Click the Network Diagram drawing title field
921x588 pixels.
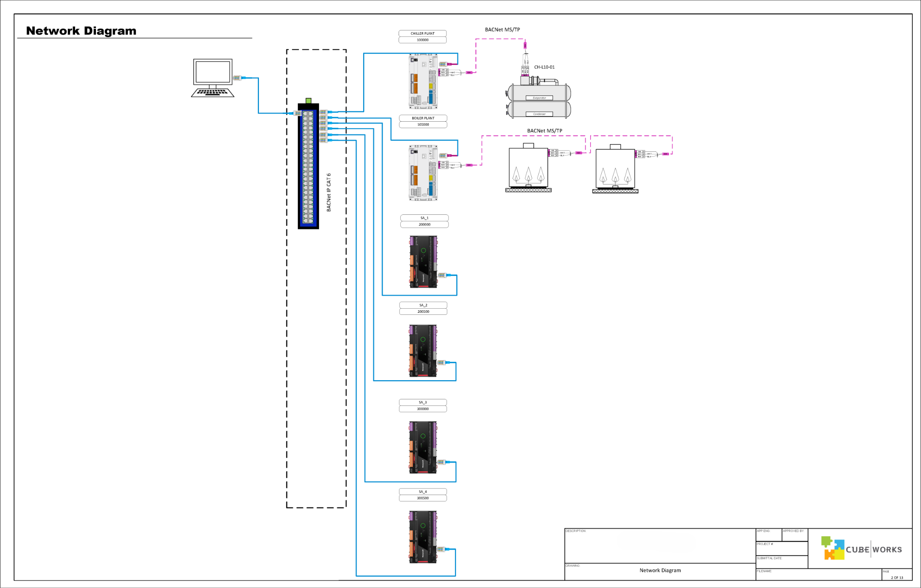point(660,570)
